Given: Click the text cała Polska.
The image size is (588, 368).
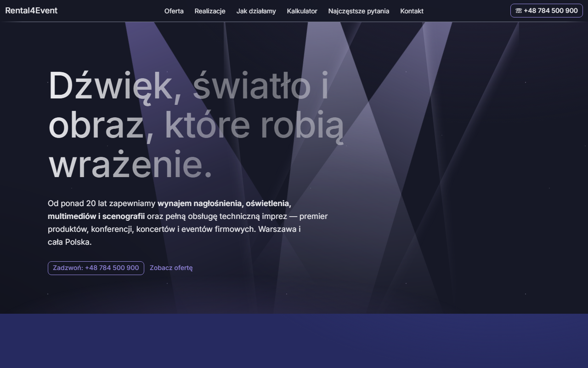Looking at the screenshot, I should coord(70,242).
